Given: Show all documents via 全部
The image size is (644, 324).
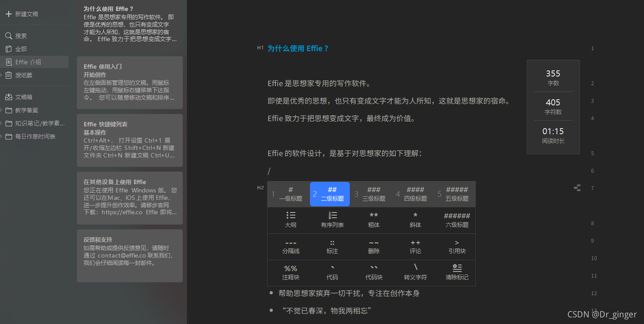Looking at the screenshot, I should pyautogui.click(x=16, y=49).
